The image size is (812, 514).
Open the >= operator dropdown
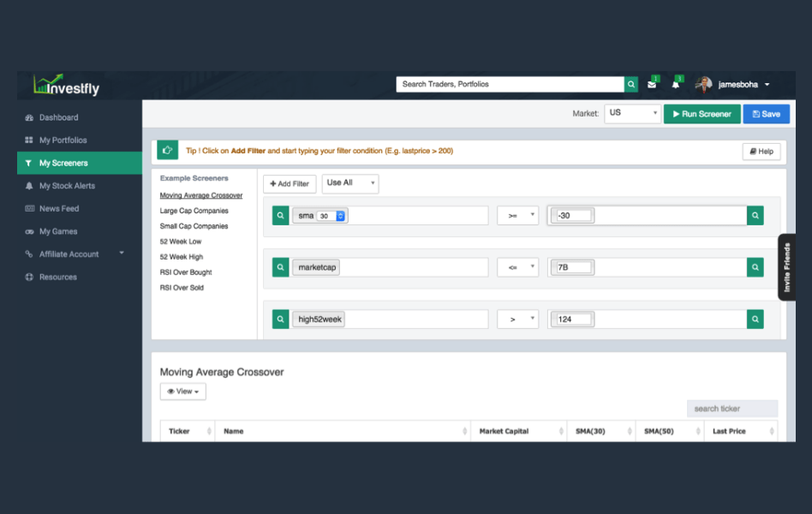(518, 216)
